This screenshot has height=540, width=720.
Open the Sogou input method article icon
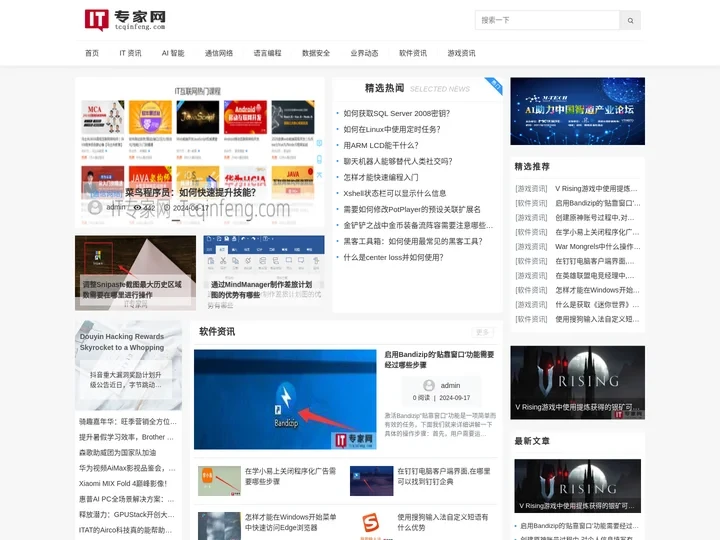[371, 525]
